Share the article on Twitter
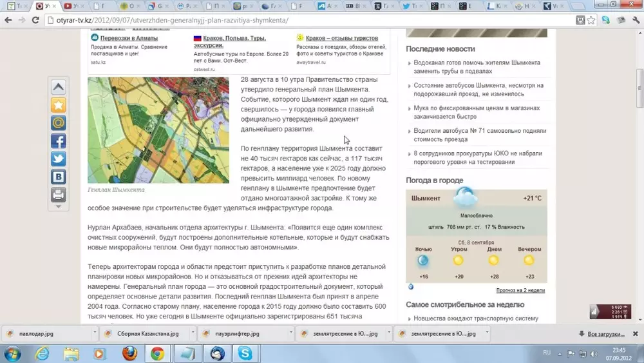 click(58, 159)
